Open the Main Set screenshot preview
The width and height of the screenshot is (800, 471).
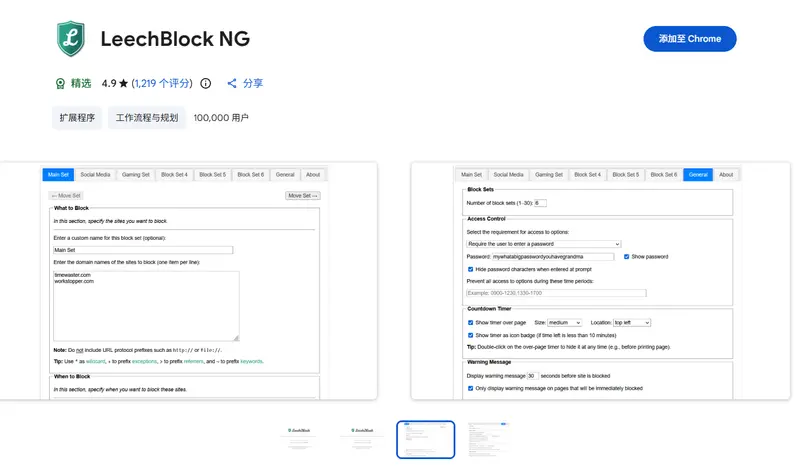[x=188, y=281]
